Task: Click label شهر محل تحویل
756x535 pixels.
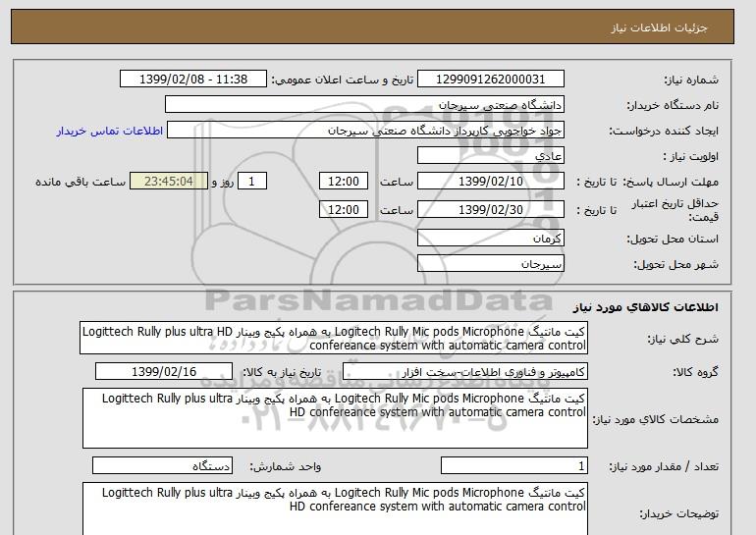Action: 675,264
